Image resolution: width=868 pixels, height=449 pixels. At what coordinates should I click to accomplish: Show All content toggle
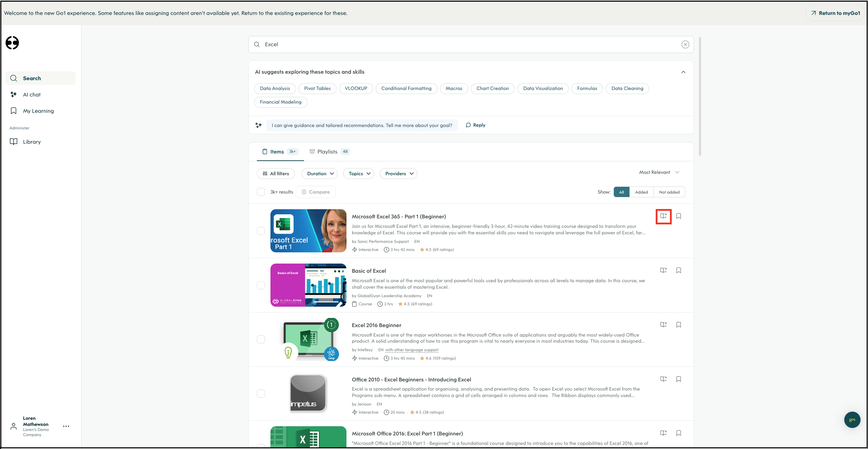click(622, 192)
